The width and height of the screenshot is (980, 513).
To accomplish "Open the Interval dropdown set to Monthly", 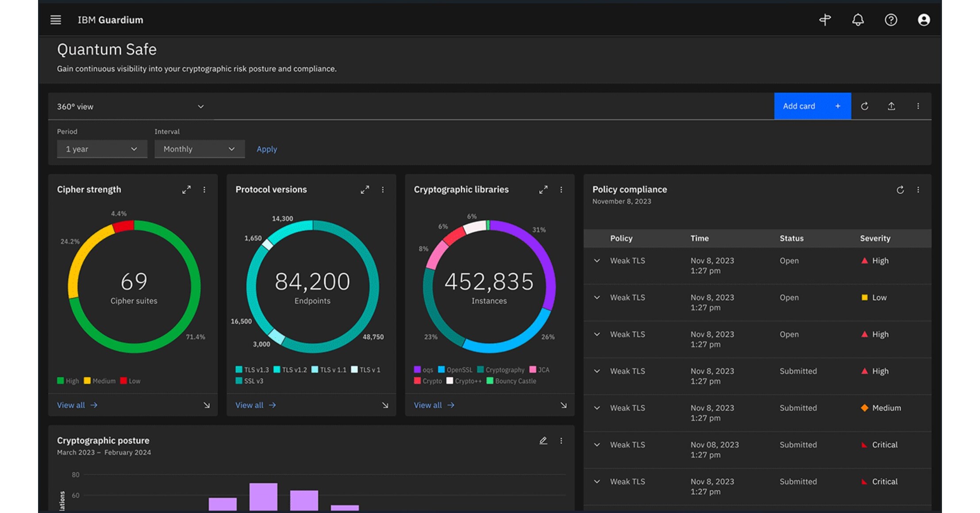I will (x=199, y=149).
